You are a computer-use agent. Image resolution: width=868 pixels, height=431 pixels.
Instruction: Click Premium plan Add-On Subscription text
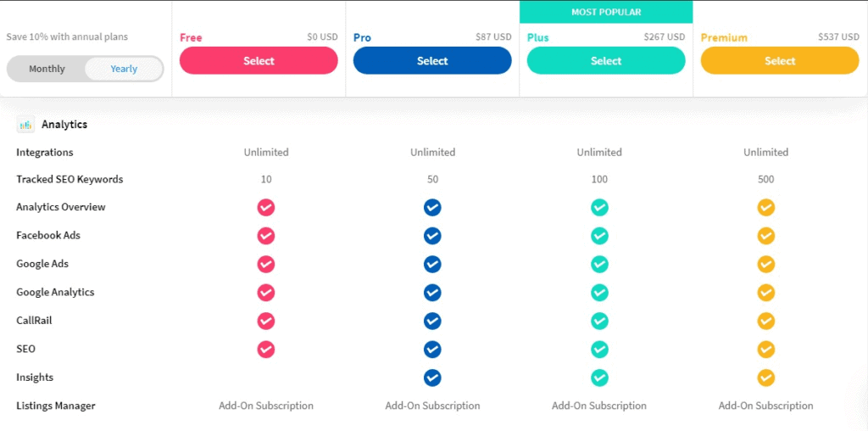[766, 406]
